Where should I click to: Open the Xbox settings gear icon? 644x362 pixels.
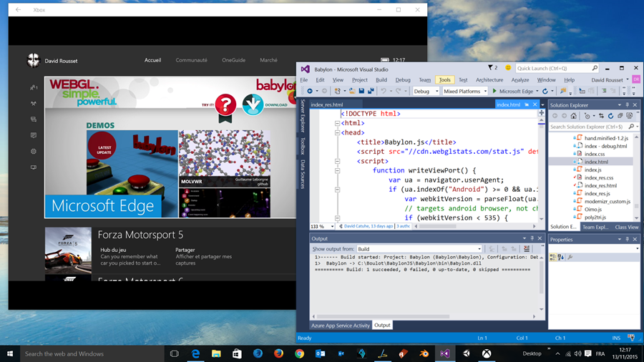(34, 151)
